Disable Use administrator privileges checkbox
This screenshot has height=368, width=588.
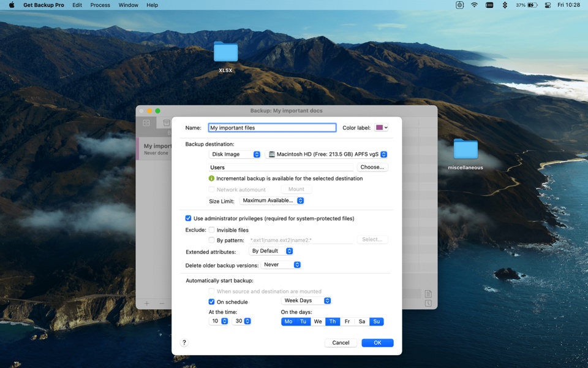pyautogui.click(x=189, y=218)
